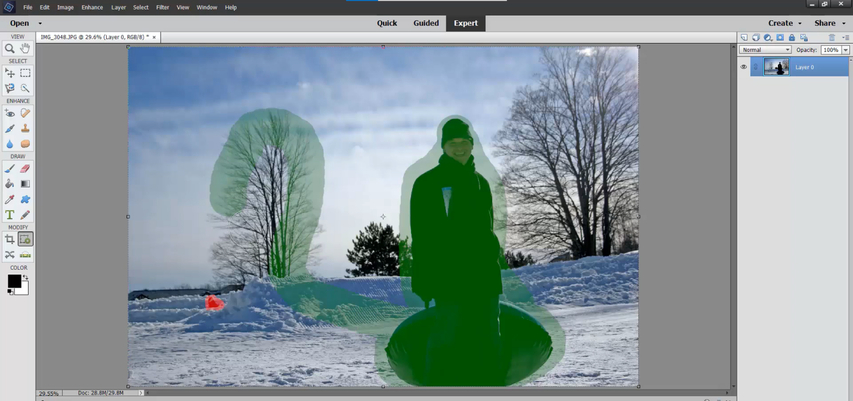Switch to the Guided tab
This screenshot has width=853, height=401.
point(426,23)
